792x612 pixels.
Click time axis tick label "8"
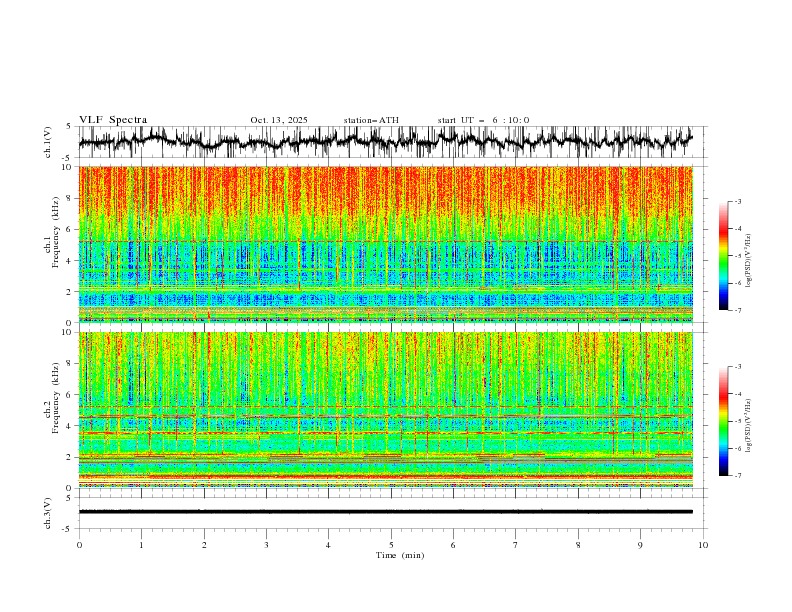point(578,545)
